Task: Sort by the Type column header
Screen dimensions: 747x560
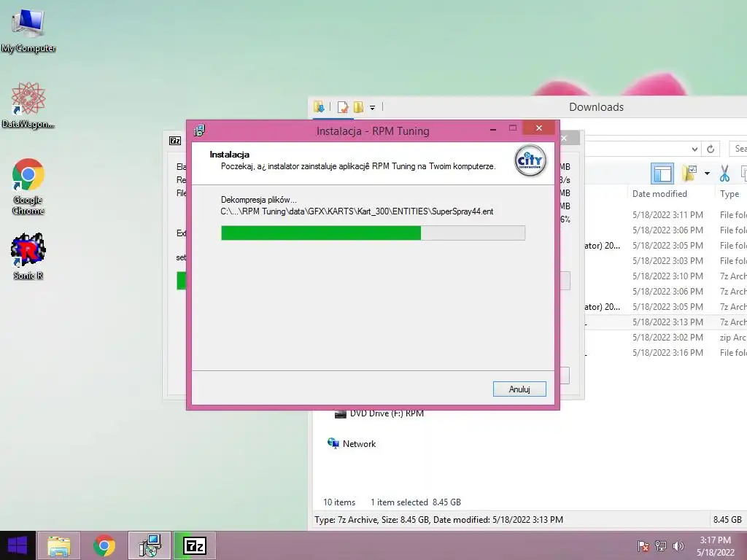Action: (x=729, y=194)
